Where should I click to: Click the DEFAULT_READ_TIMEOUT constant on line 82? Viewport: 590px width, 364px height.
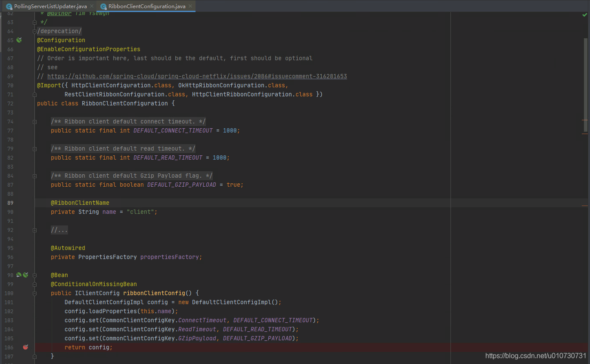(168, 157)
